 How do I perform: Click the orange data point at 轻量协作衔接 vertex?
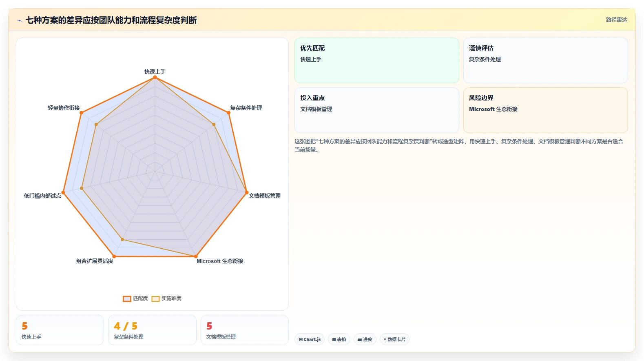click(x=81, y=113)
